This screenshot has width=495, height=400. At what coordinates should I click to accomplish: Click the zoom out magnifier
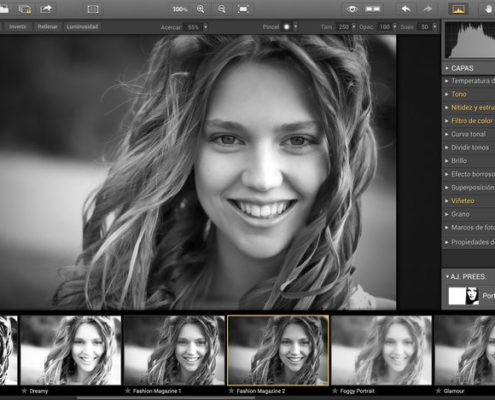[x=222, y=9]
